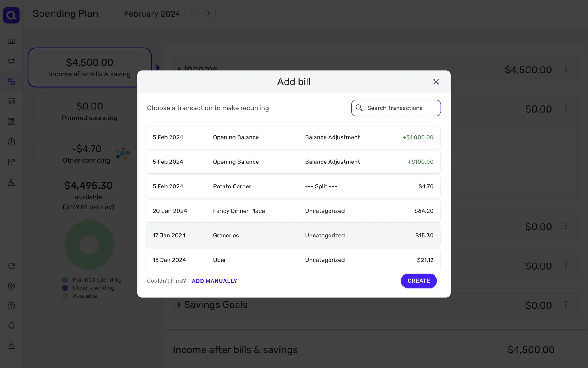Open the user profile icon
Viewport: 588px width, 368px height.
point(11,345)
